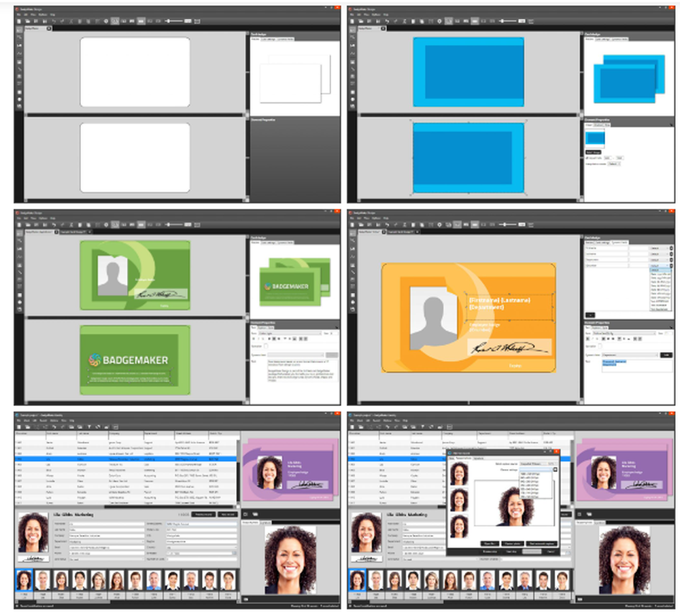This screenshot has width=680, height=616.
Task: Click Cut scissors icon in blank-card Design window
Action: (x=71, y=21)
